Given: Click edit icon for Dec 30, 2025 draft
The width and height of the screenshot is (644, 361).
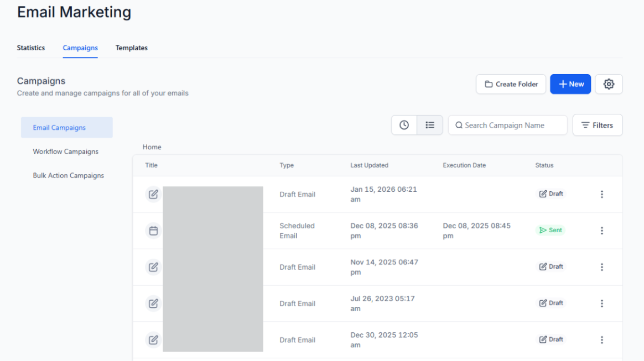Looking at the screenshot, I should 153,340.
